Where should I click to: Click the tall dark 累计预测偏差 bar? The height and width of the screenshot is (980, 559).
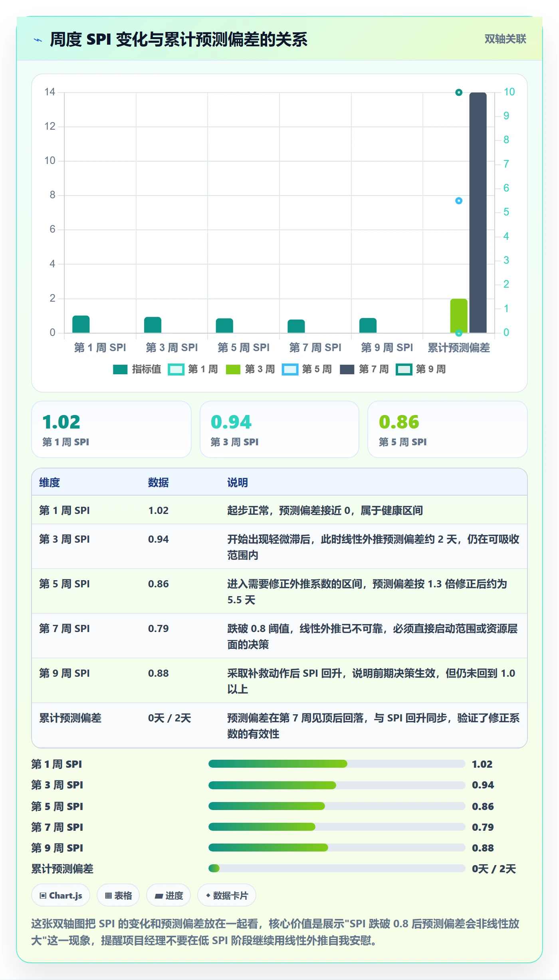pos(478,213)
